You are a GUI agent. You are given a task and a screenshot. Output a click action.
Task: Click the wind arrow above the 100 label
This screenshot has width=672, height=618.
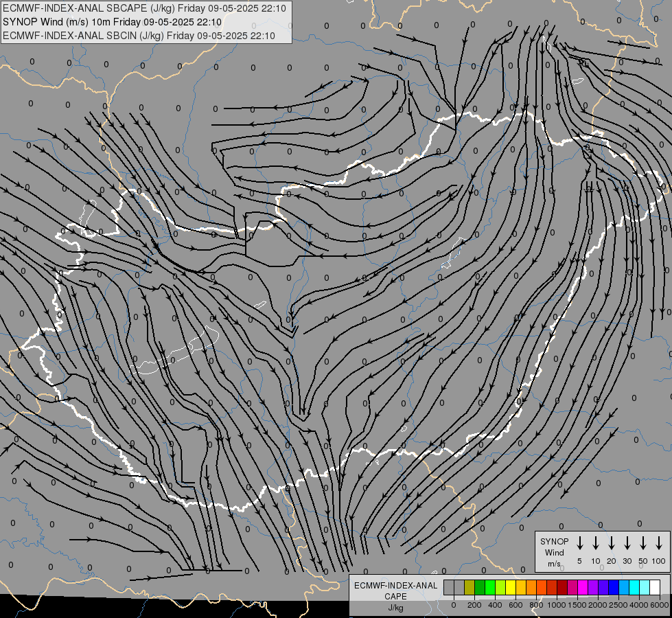click(659, 542)
